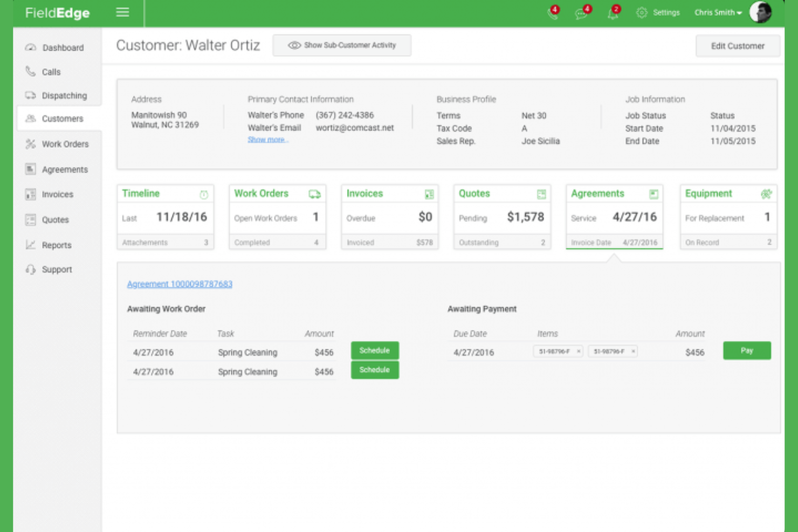The image size is (798, 532).
Task: Open chat messages notification icon
Action: point(583,12)
